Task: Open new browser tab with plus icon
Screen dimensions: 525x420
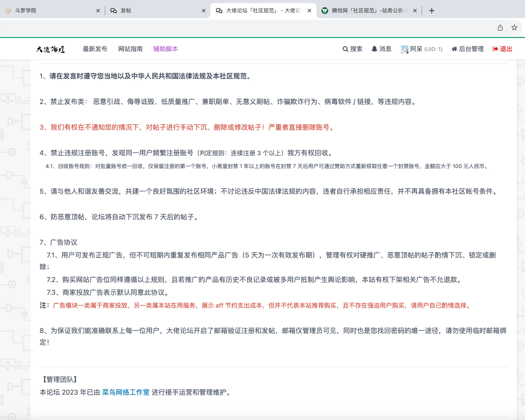Action: tap(432, 11)
